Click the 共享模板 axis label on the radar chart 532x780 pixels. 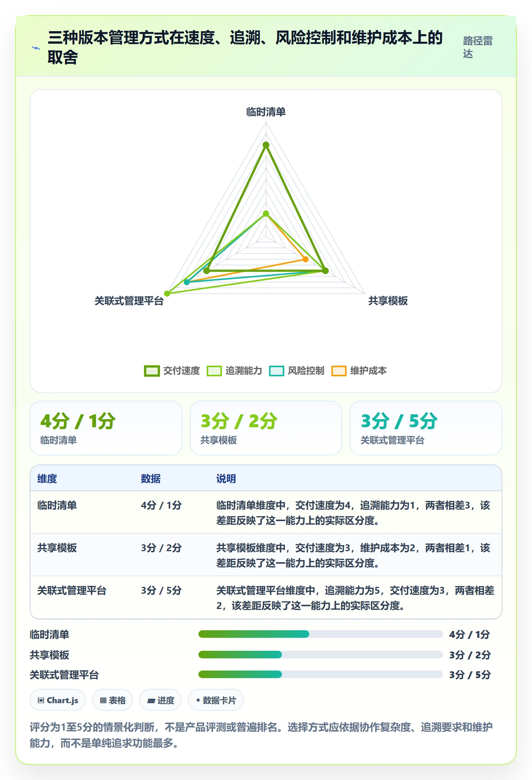388,301
